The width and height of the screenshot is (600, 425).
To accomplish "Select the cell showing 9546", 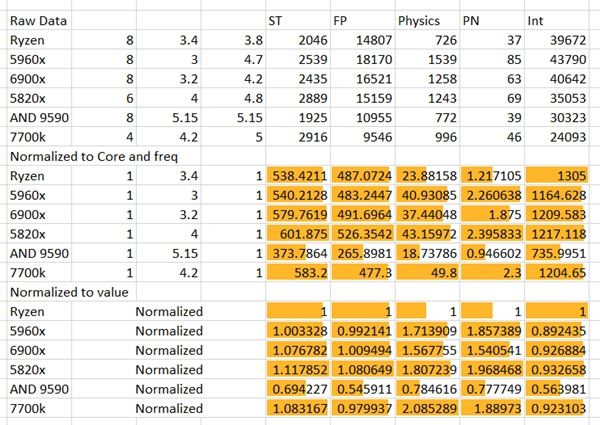I will click(x=362, y=137).
